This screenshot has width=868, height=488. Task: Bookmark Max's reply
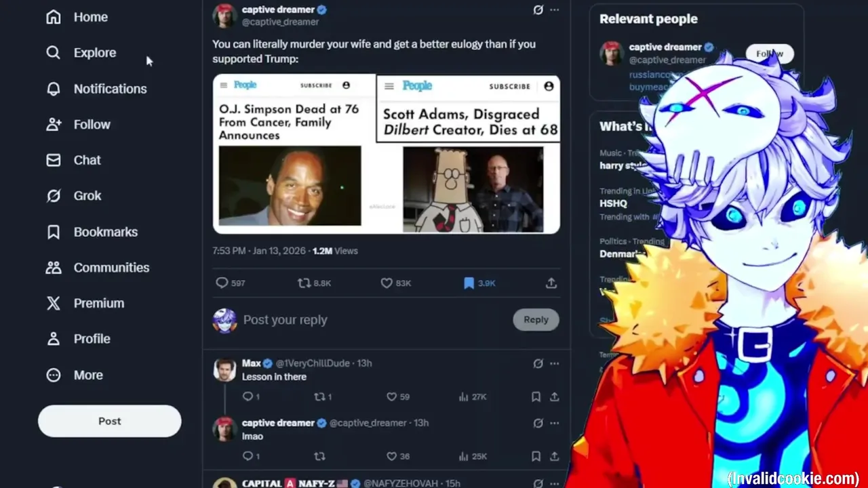(536, 396)
